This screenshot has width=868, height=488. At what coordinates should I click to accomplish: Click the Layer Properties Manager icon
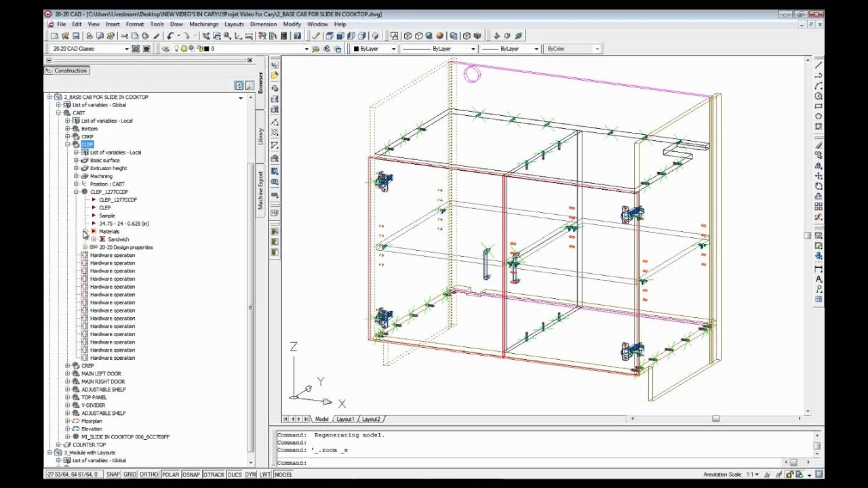165,49
